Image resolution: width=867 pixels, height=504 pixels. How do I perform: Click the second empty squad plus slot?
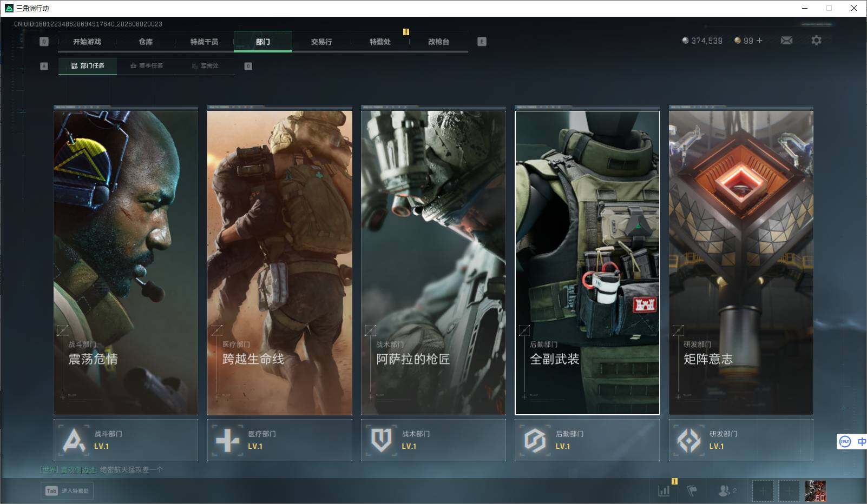coord(789,491)
